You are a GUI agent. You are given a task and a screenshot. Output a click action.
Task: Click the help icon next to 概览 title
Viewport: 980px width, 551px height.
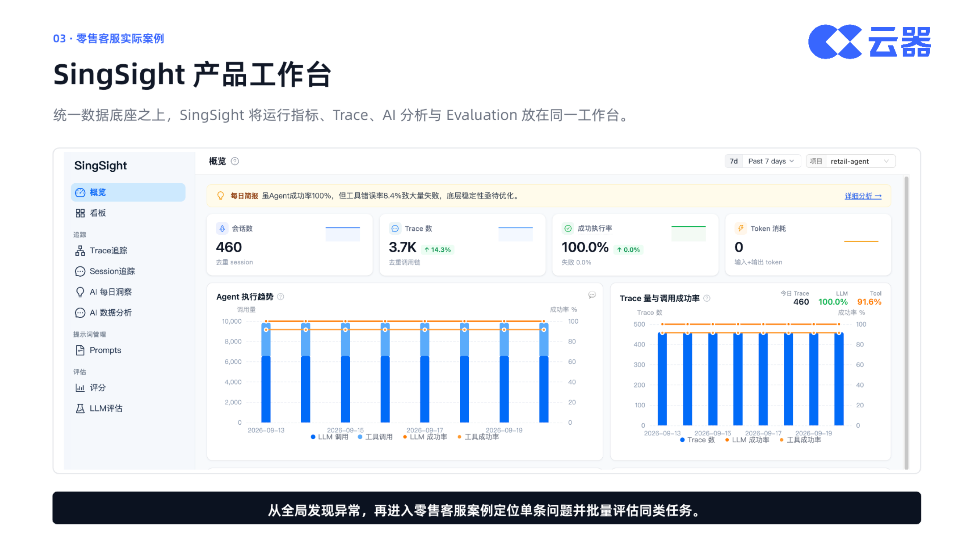pos(235,161)
